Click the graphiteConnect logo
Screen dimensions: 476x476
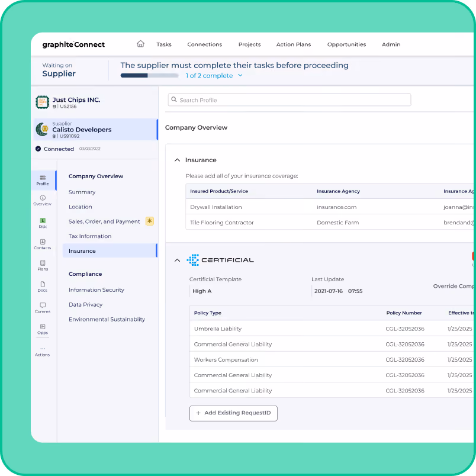[73, 44]
